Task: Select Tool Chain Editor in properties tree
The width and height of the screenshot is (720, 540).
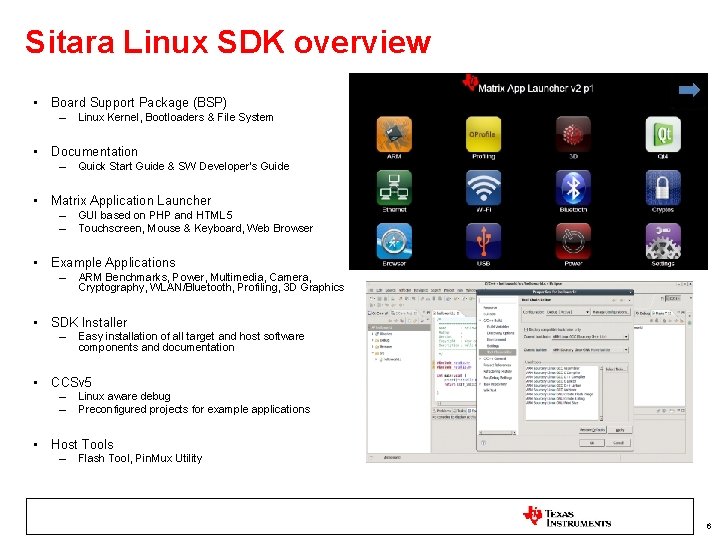Action: 498,352
